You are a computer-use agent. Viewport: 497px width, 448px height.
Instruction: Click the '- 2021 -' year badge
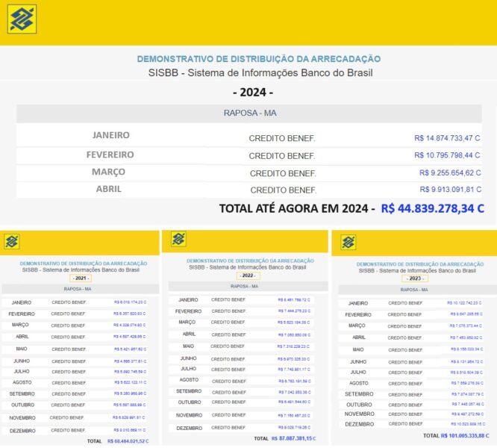tap(81, 278)
